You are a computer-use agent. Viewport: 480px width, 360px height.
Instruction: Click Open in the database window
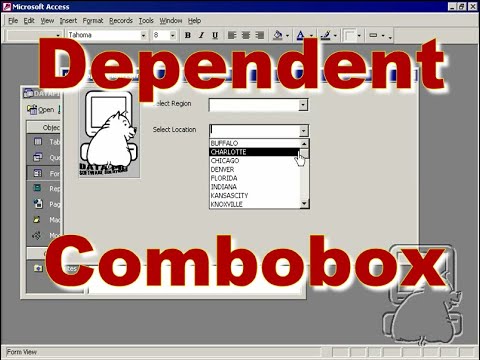(41, 109)
